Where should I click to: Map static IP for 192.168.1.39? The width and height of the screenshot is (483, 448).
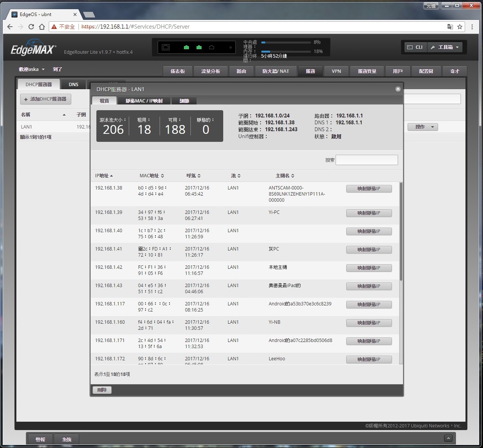369,213
